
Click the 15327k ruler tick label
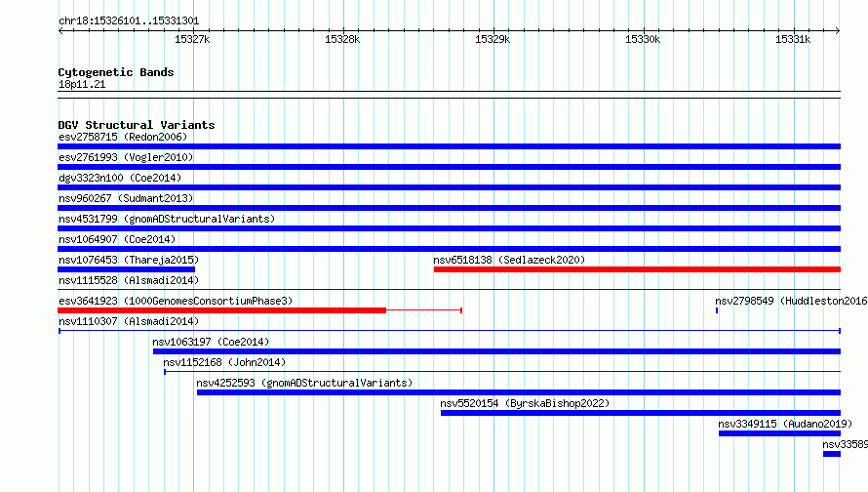click(192, 39)
